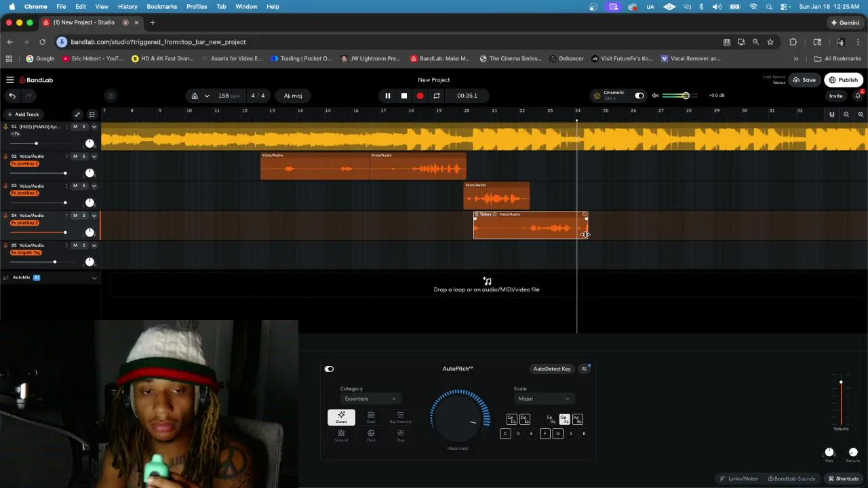Open the Profiles menu
868x488 pixels.
click(x=197, y=6)
